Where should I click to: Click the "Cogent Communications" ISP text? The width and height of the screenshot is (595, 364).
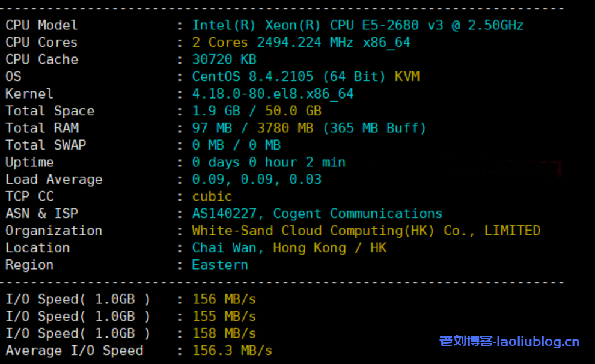358,214
